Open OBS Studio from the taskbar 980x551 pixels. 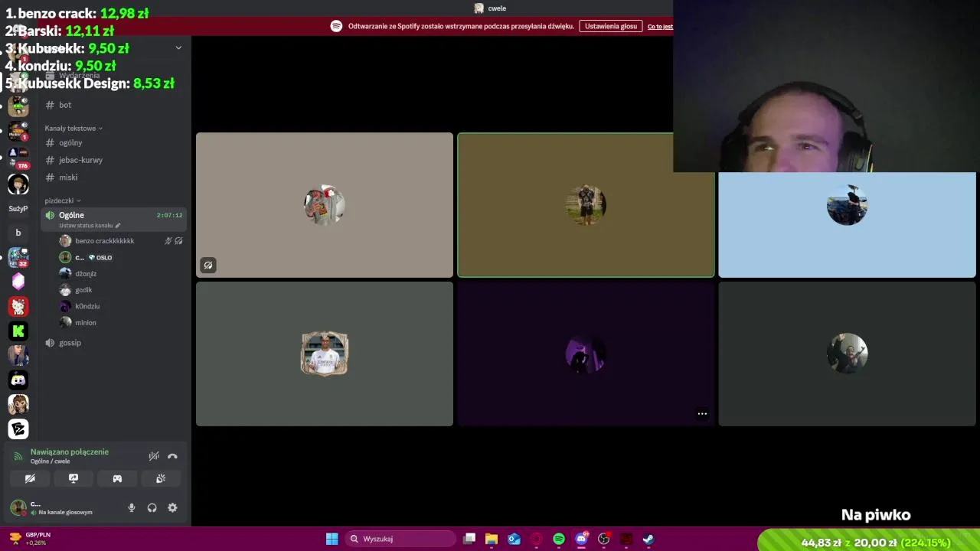(x=603, y=539)
